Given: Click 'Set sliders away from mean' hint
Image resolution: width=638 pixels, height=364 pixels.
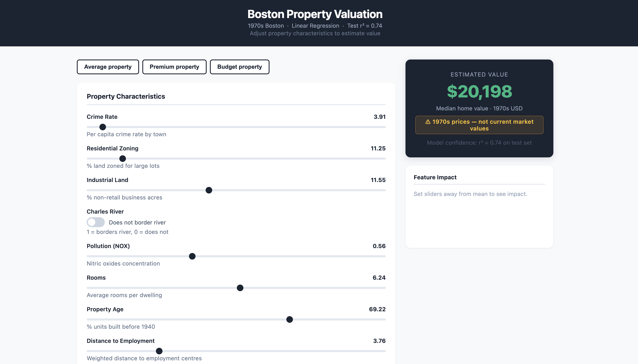Looking at the screenshot, I should click(470, 194).
